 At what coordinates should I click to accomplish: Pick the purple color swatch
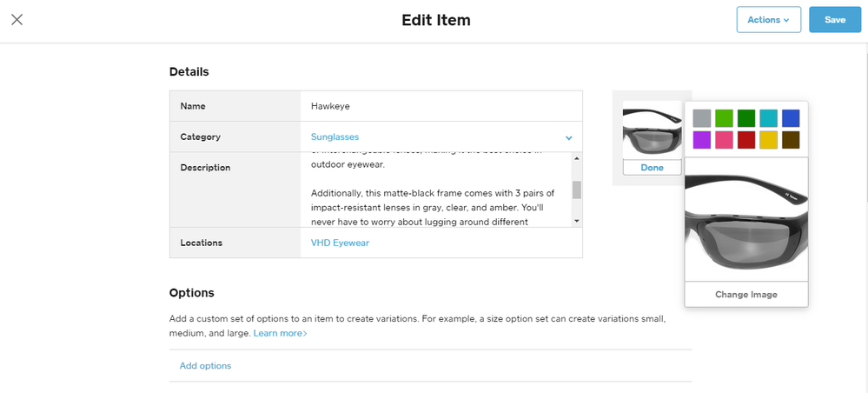coord(702,140)
